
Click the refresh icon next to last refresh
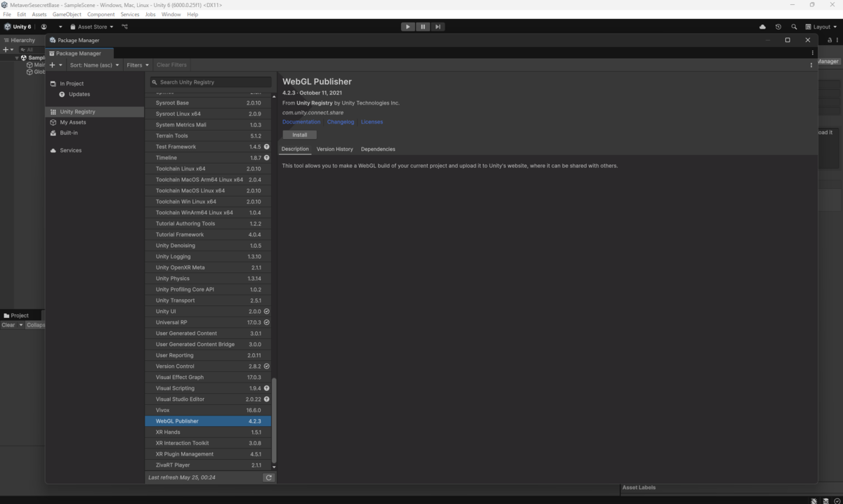(269, 477)
